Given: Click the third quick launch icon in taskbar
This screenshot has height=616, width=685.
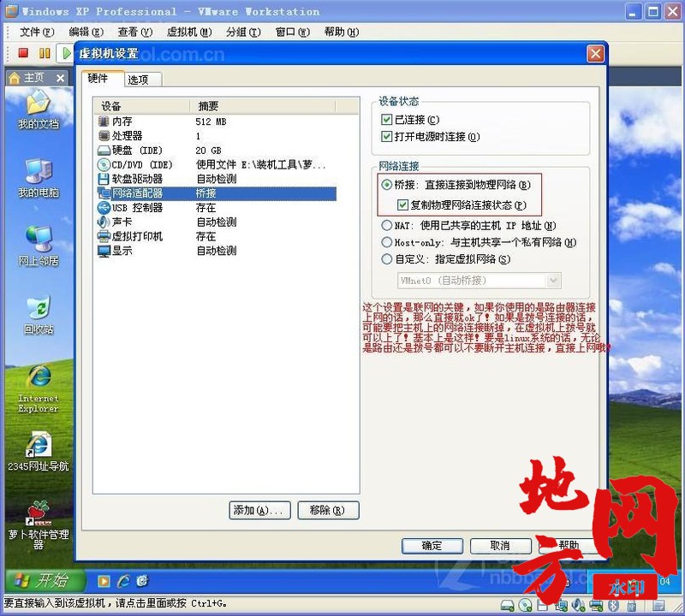Looking at the screenshot, I should (x=142, y=581).
